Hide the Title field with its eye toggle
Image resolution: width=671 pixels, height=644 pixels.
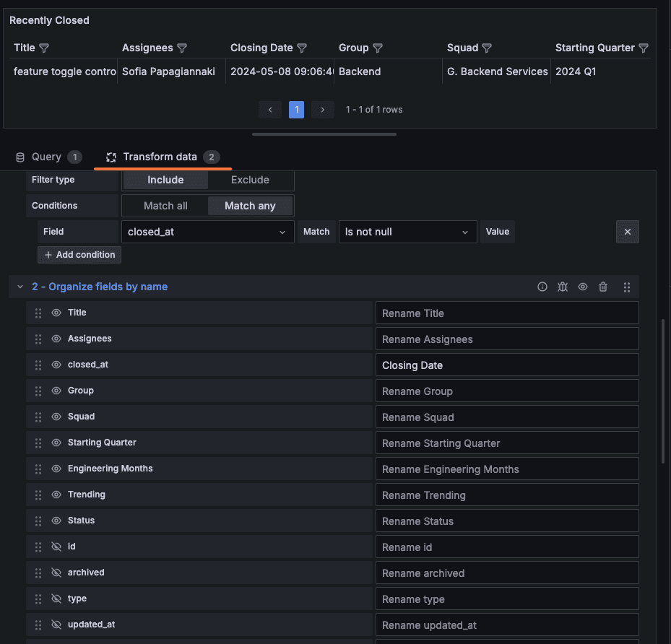57,313
